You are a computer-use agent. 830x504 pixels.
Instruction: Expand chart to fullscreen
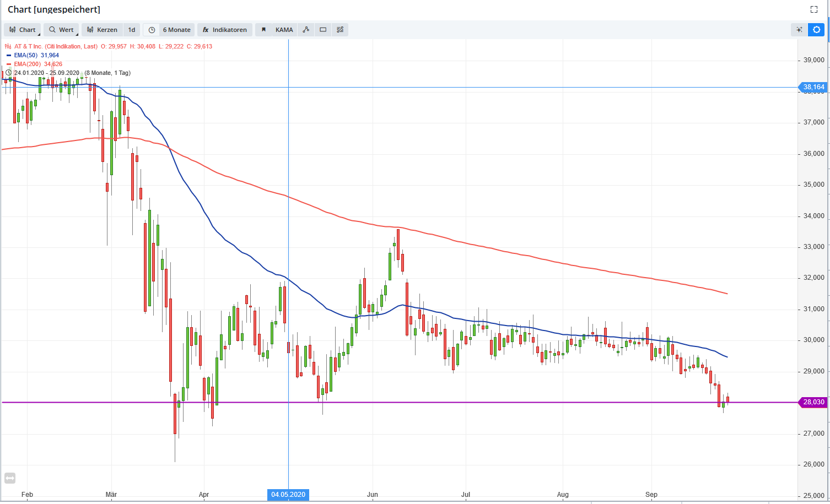point(814,9)
